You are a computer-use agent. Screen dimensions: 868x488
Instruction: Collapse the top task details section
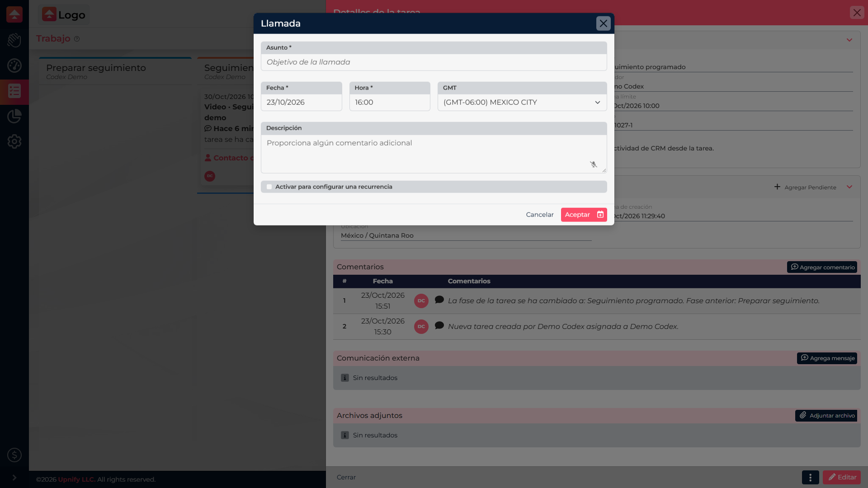[849, 40]
